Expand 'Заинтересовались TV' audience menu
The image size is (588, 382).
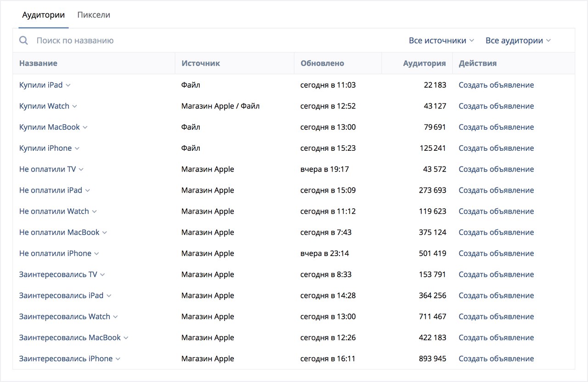click(102, 274)
